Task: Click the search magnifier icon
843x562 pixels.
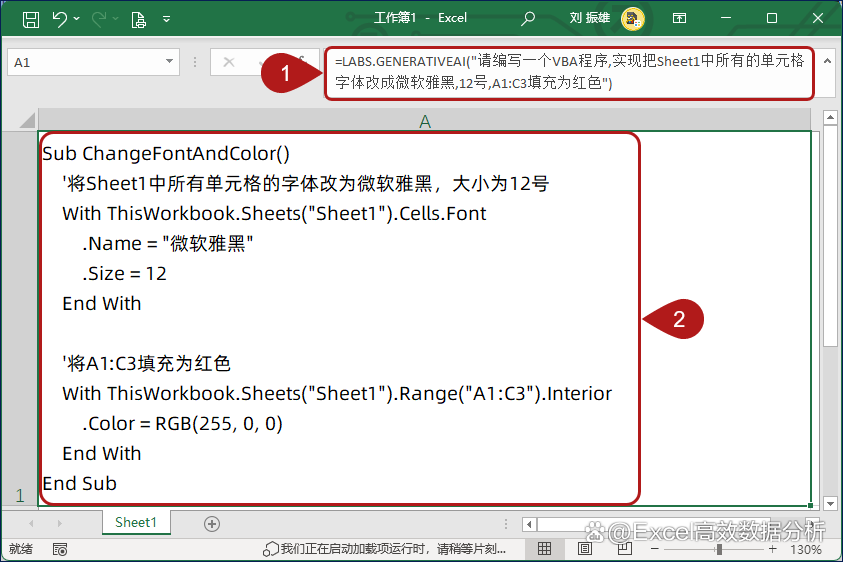Action: pyautogui.click(x=528, y=19)
